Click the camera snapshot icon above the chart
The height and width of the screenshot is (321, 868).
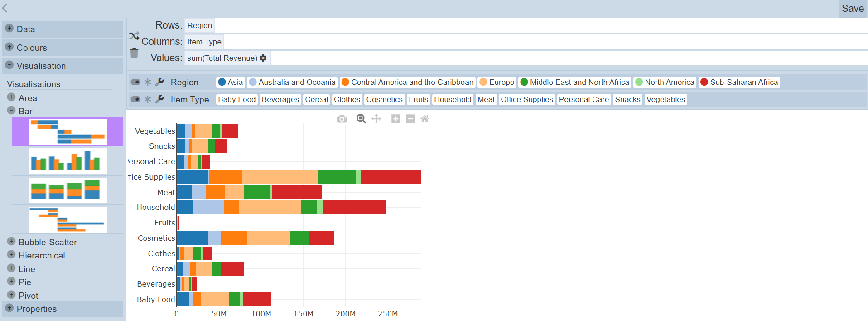click(x=342, y=119)
